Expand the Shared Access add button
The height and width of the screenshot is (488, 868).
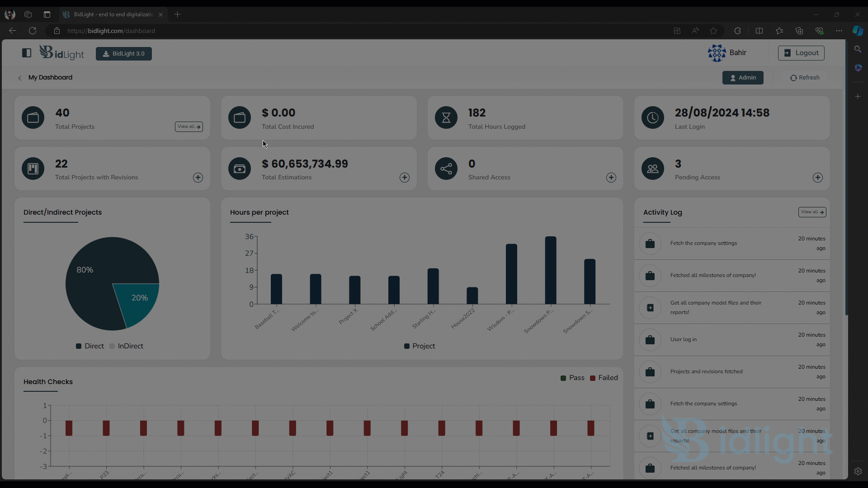[x=612, y=177]
